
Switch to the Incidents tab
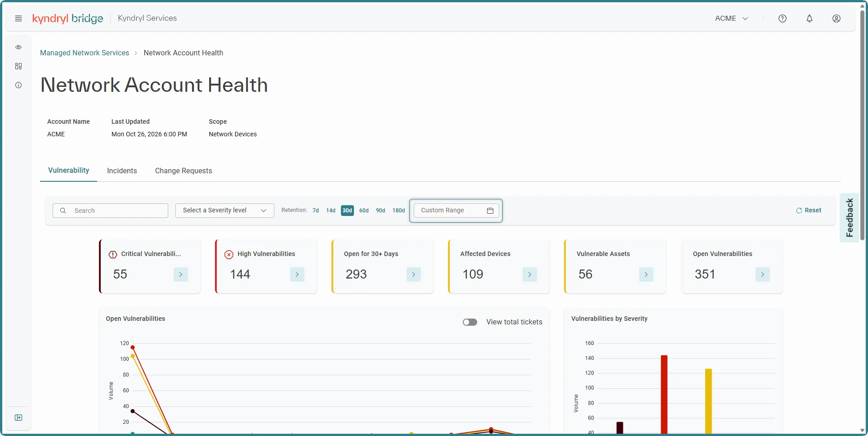[x=122, y=171]
